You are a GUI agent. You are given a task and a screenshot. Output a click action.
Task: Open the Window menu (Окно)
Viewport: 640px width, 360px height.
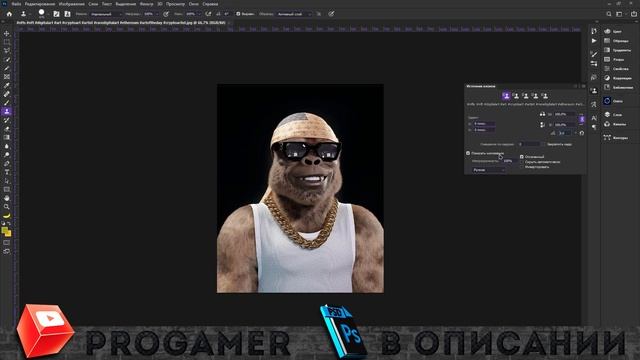[193, 4]
